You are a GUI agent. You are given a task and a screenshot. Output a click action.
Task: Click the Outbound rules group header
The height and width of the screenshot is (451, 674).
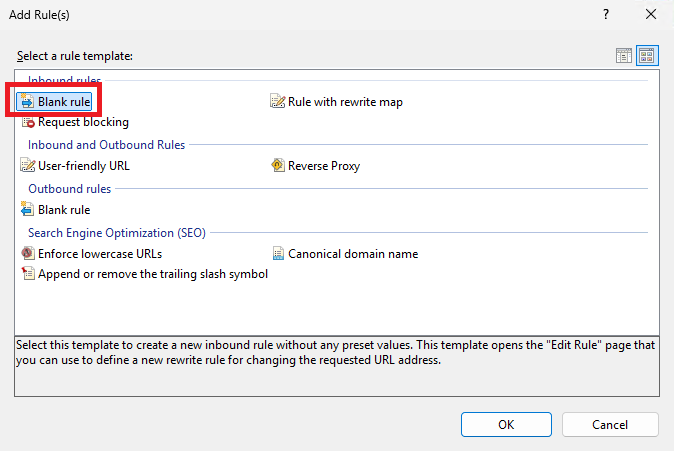(x=70, y=189)
